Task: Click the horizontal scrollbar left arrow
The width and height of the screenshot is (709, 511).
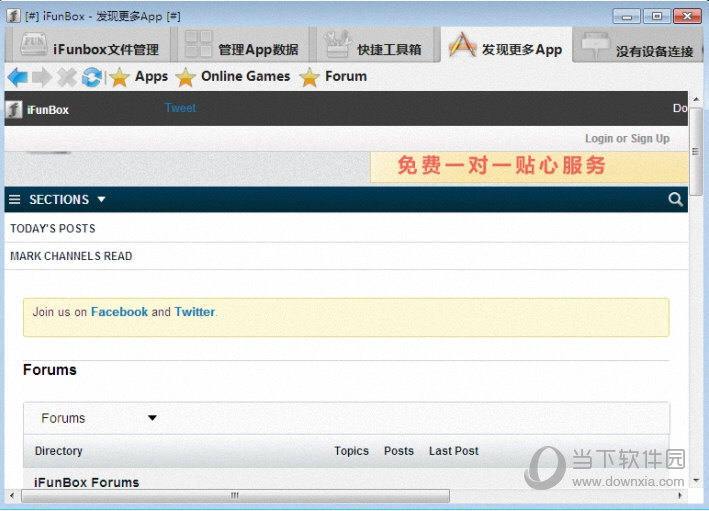Action: [12, 496]
